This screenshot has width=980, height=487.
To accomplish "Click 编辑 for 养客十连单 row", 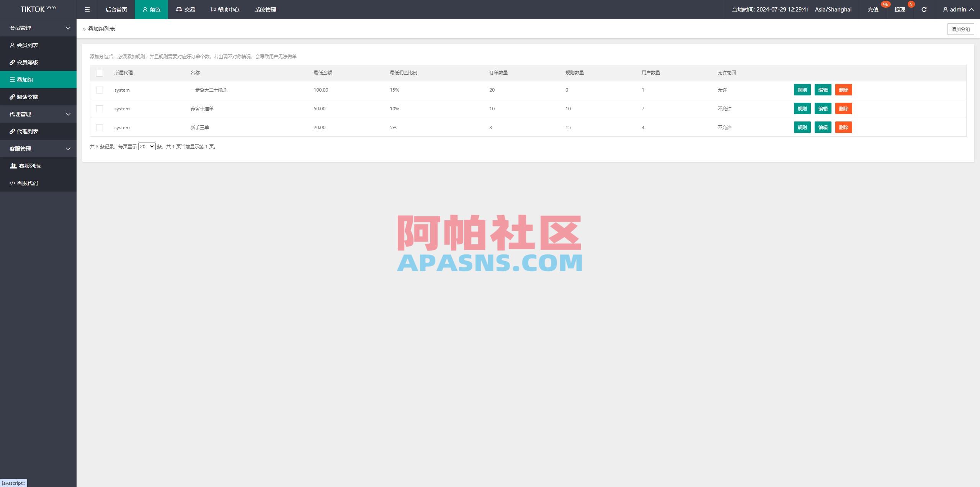I will [x=823, y=108].
